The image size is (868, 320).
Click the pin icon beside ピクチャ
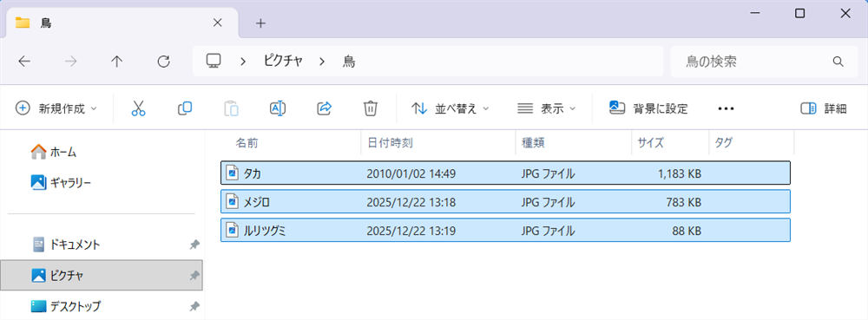(194, 275)
